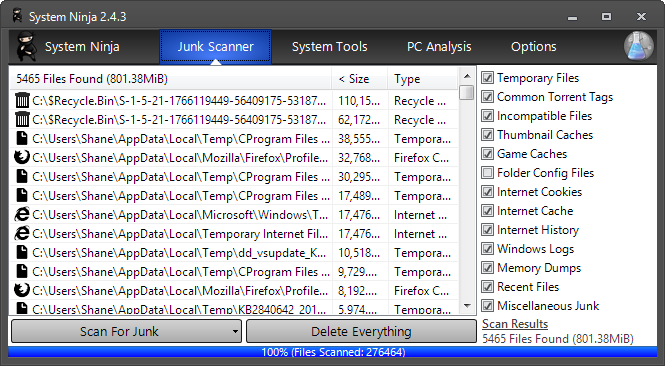665x366 pixels.
Task: Click file icon of the 17,489... temp row
Action: pos(22,196)
